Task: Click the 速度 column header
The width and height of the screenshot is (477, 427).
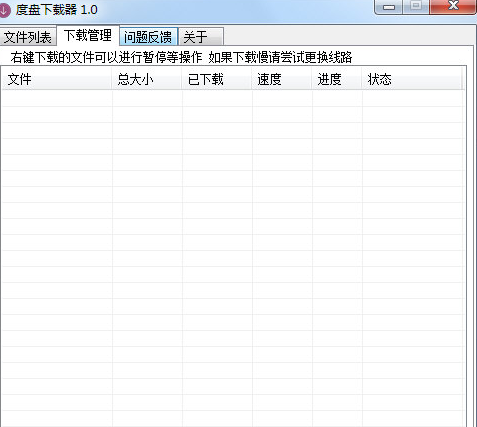Action: (x=282, y=79)
